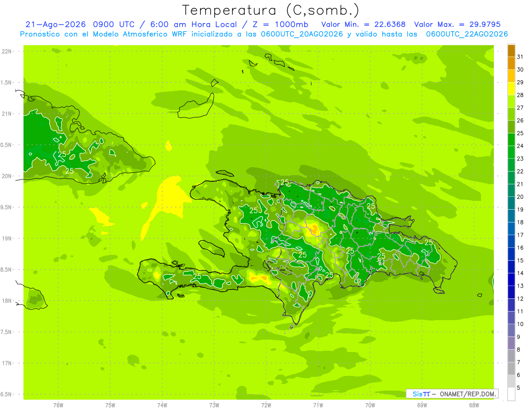Click the '6.5N' latitude label
The image size is (532, 411).
coord(6,395)
